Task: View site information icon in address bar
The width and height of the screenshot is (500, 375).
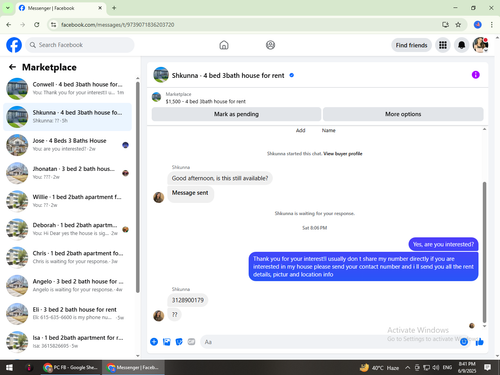Action: point(54,25)
